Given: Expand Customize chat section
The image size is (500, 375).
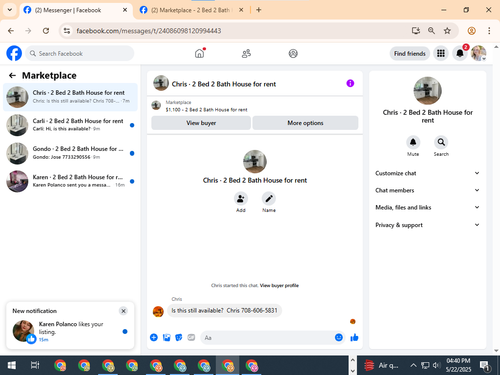Looking at the screenshot, I should pyautogui.click(x=427, y=173).
